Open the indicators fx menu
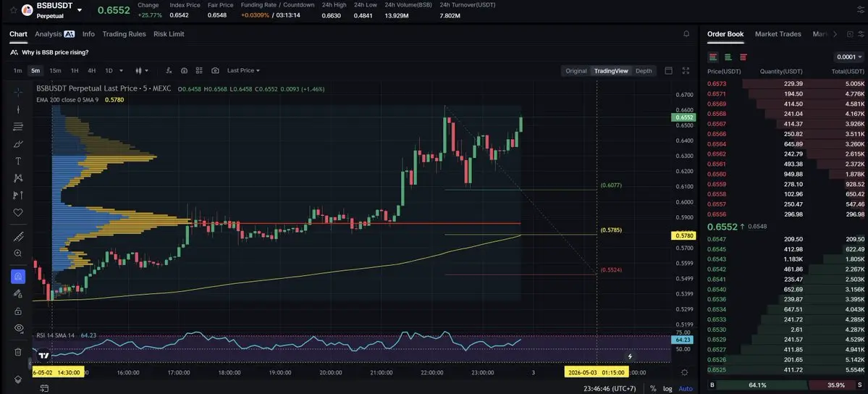Screen dimensions: 868x394 [169, 70]
